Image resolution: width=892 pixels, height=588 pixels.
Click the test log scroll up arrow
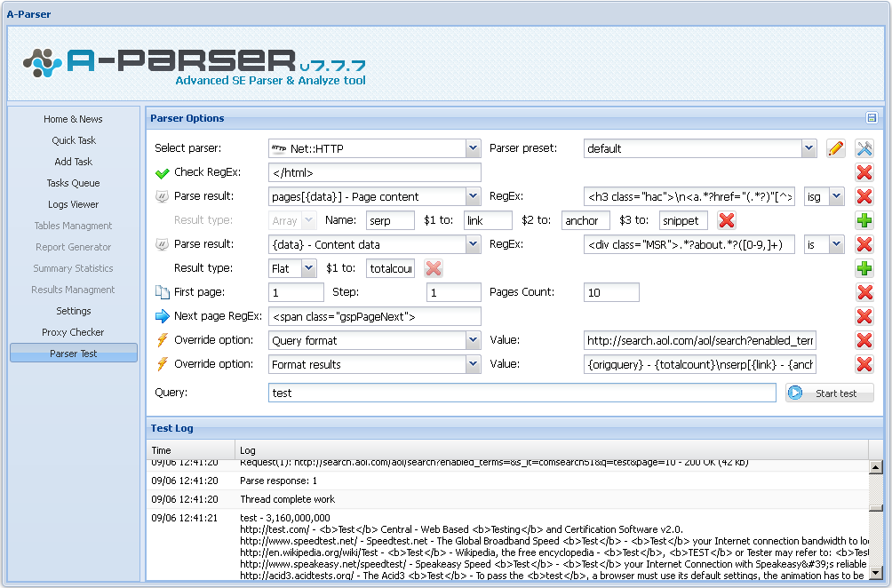point(875,467)
